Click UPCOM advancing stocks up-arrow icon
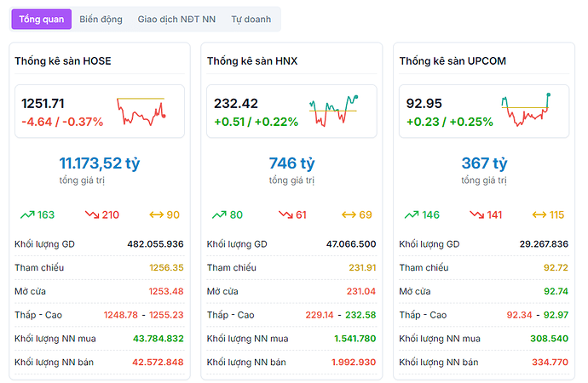 pyautogui.click(x=411, y=214)
